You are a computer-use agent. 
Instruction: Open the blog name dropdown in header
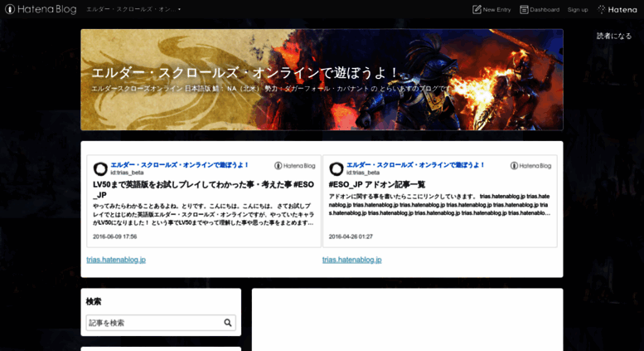coord(133,9)
